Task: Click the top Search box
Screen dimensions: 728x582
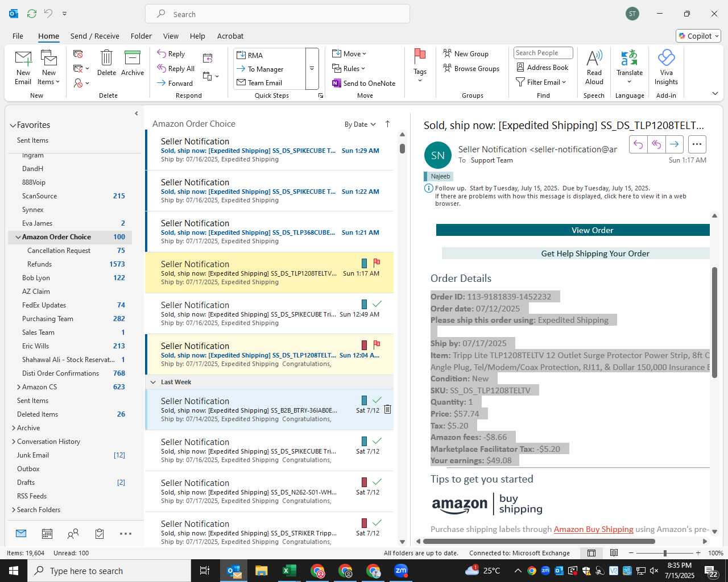Action: click(x=278, y=14)
